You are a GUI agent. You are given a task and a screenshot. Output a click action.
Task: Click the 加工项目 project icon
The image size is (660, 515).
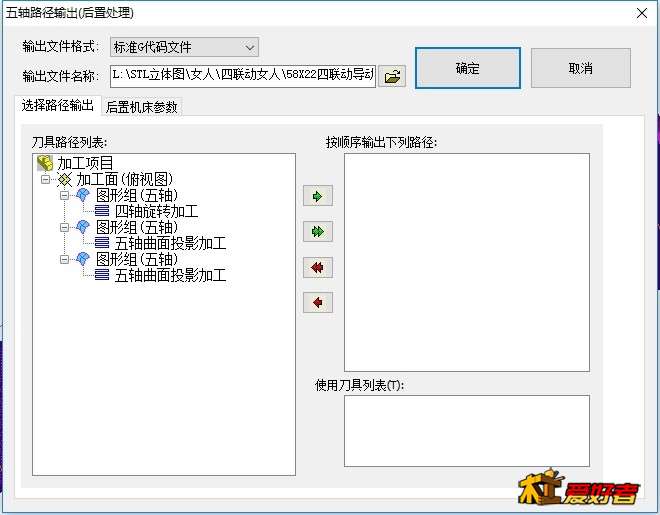point(45,163)
